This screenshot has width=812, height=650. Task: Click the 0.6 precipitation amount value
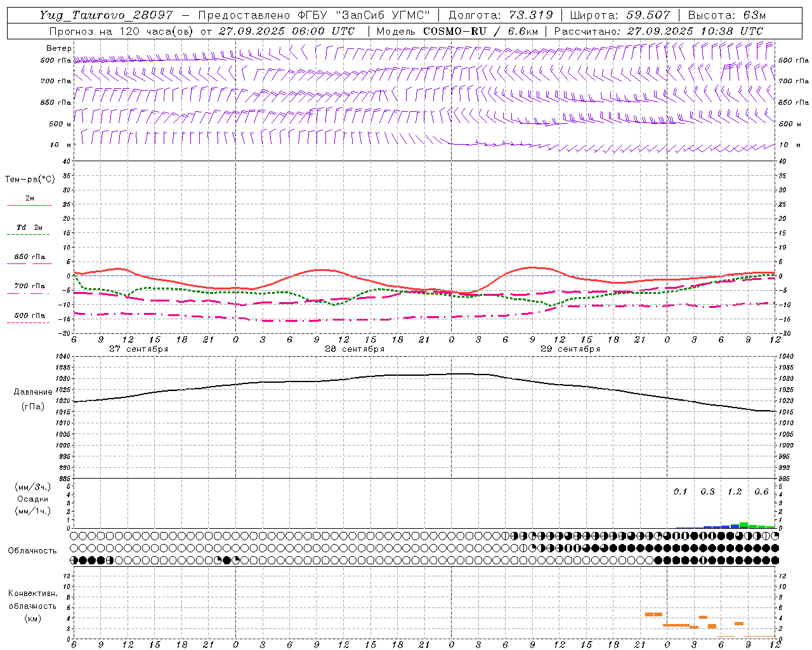[762, 492]
